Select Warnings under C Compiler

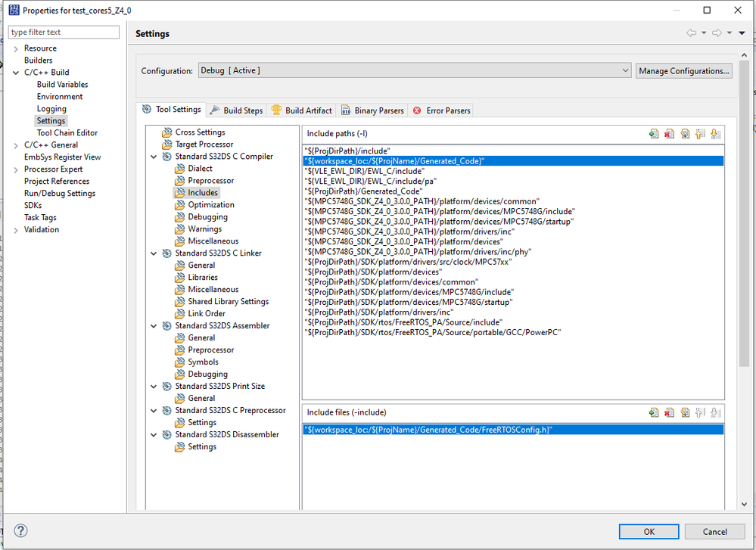(x=205, y=229)
